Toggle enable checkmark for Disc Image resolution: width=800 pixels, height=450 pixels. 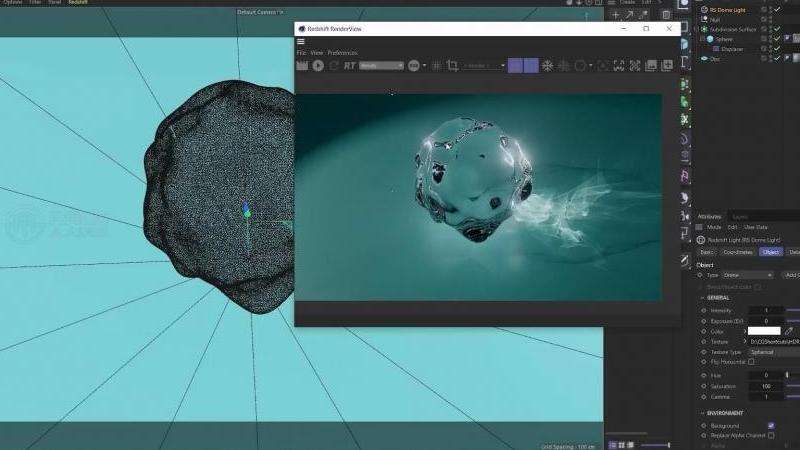pyautogui.click(x=777, y=59)
